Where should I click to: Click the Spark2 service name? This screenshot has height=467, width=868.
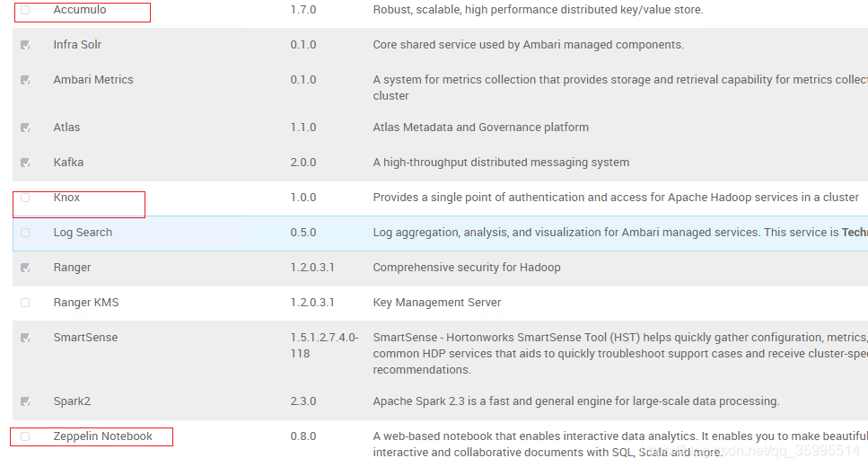(x=72, y=401)
